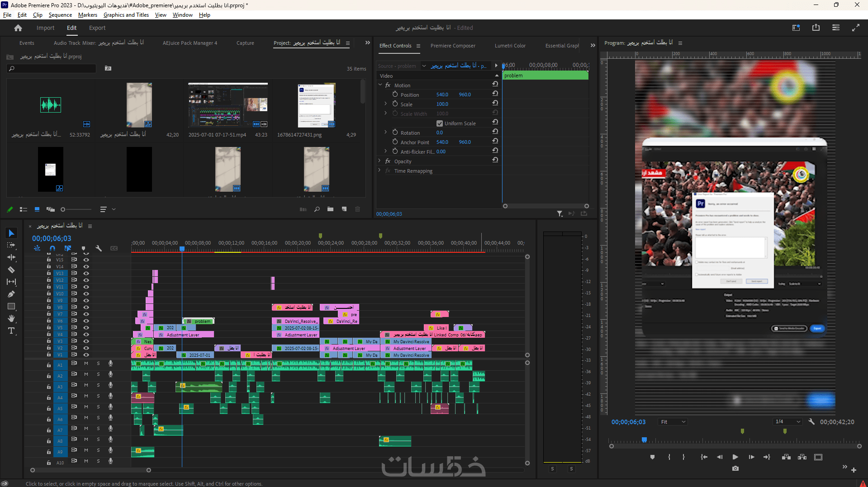
Task: Activate the Type tool
Action: click(x=11, y=331)
